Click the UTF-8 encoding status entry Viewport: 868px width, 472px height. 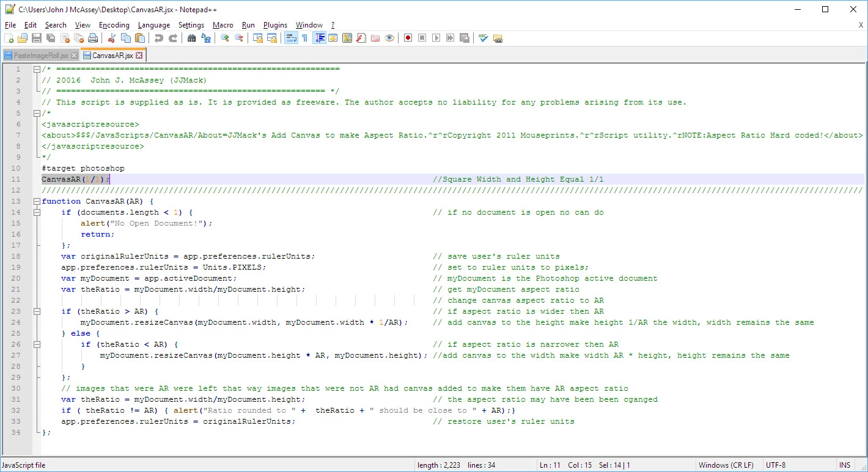[x=776, y=465]
